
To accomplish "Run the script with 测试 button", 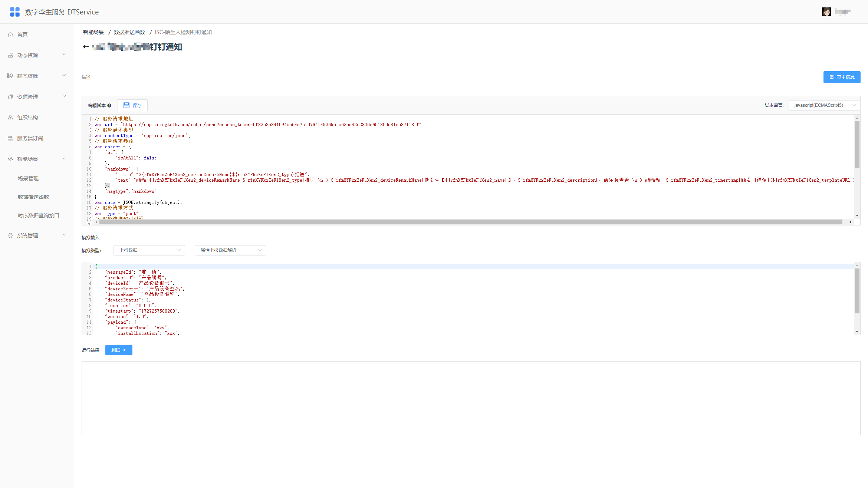I will click(x=119, y=350).
